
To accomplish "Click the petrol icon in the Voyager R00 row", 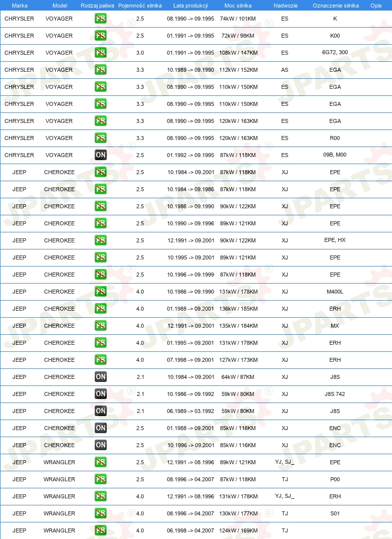I will click(x=101, y=138).
